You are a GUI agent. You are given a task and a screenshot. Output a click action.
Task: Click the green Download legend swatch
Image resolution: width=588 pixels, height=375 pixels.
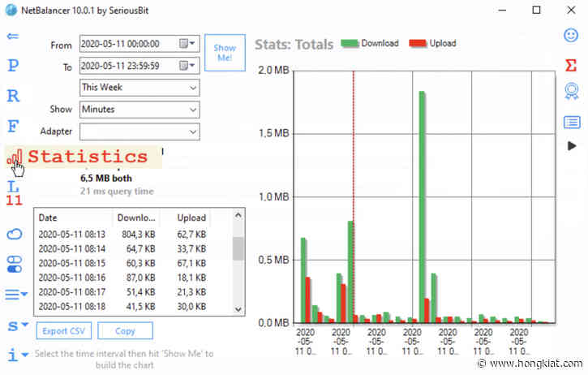[350, 44]
